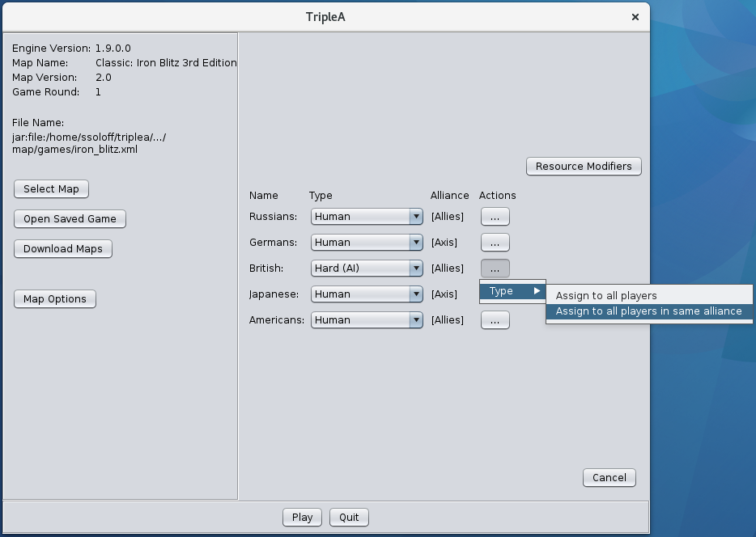Click the Japanese player label

point(274,294)
